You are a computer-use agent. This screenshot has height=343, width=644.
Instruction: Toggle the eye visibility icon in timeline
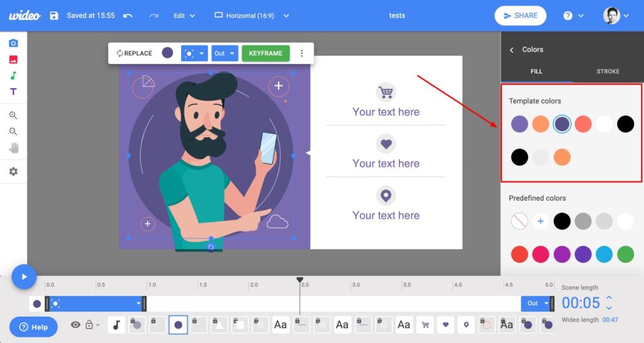(75, 325)
